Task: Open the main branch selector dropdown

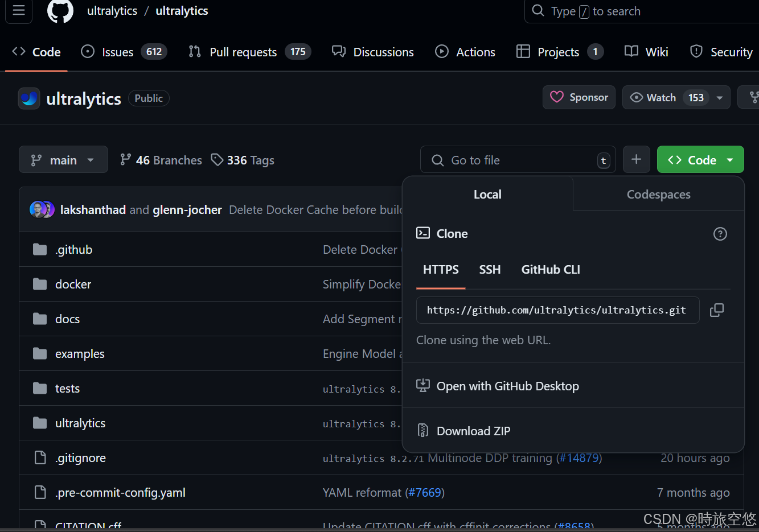Action: coord(63,160)
